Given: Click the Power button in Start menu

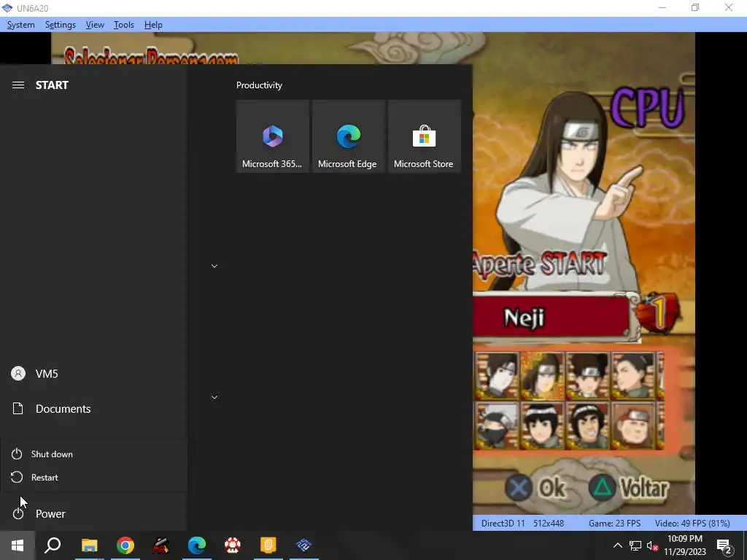Looking at the screenshot, I should click(93, 513).
